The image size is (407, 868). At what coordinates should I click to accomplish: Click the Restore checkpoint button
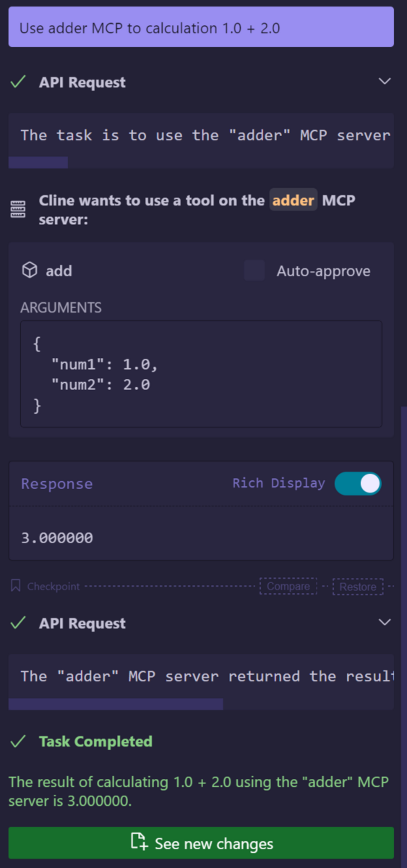tap(358, 587)
